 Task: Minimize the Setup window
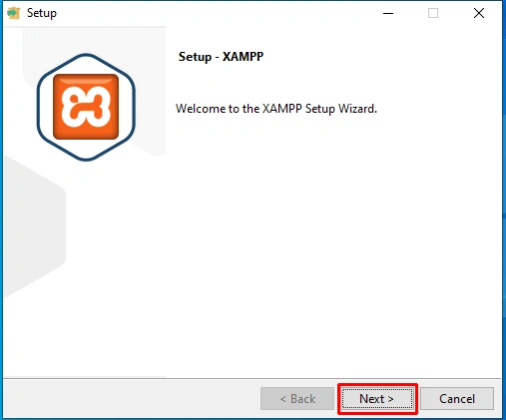[388, 13]
